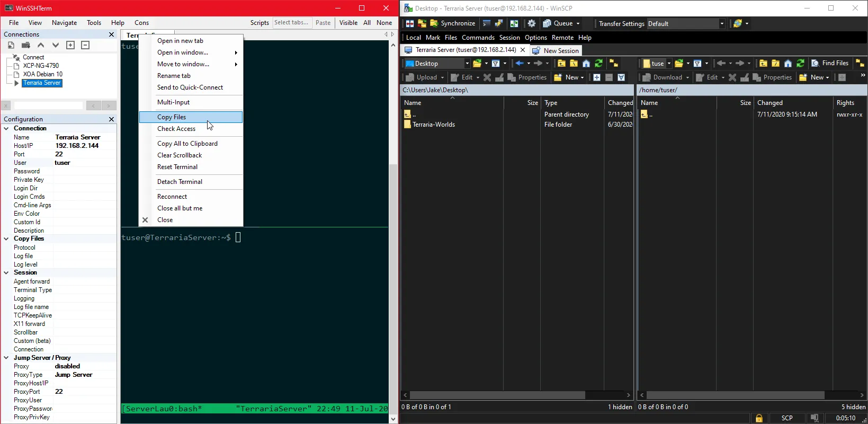The image size is (868, 424).
Task: Select XCP-NG-4790 connection
Action: pos(41,66)
